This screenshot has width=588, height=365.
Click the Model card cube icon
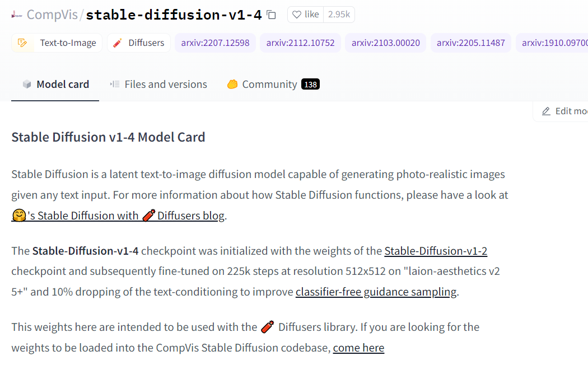pos(26,84)
